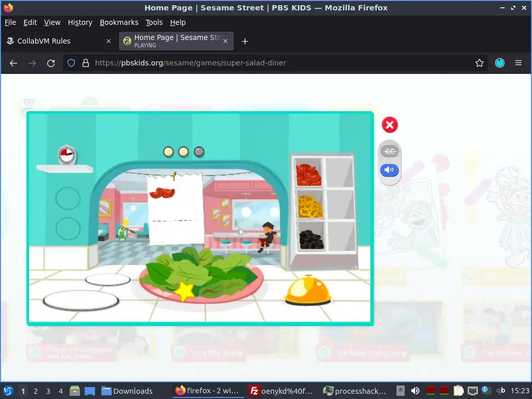This screenshot has width=532, height=399.
Task: Open the volume tray icon
Action: click(415, 391)
